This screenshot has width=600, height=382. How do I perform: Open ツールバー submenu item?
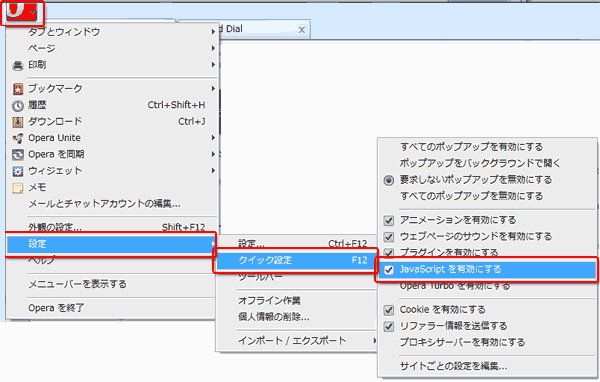[x=297, y=277]
